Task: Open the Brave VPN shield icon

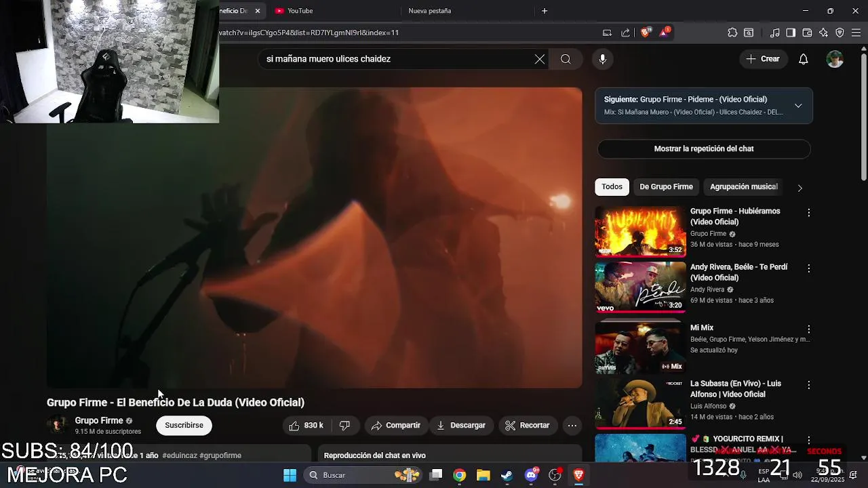Action: click(840, 33)
